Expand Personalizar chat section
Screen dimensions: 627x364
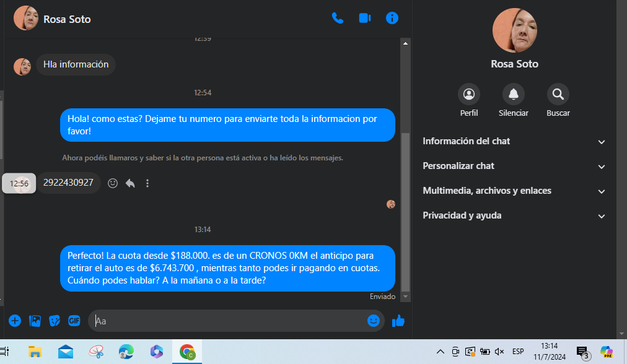tap(514, 166)
